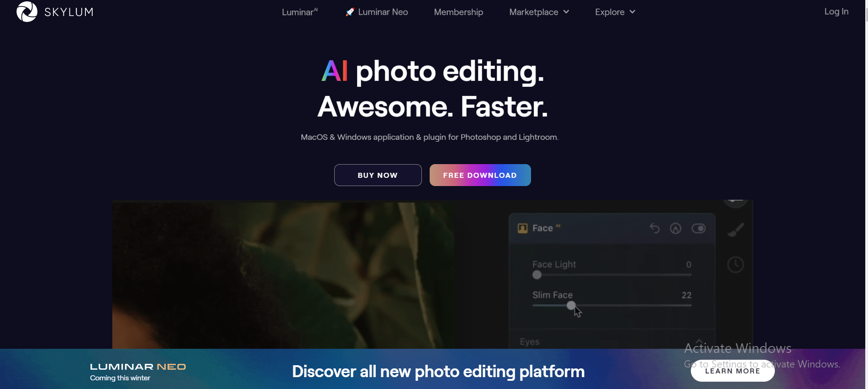868x389 pixels.
Task: Select the brush tool icon on the right sidebar
Action: click(x=736, y=230)
